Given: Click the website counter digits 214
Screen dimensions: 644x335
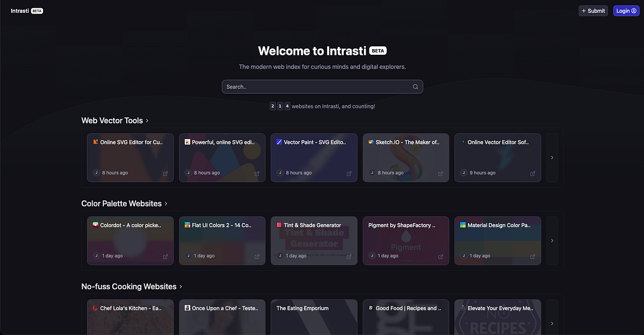Looking at the screenshot, I should 280,106.
